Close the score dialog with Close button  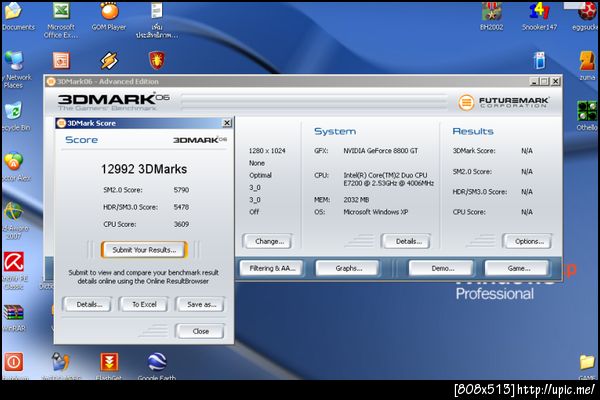click(x=201, y=331)
